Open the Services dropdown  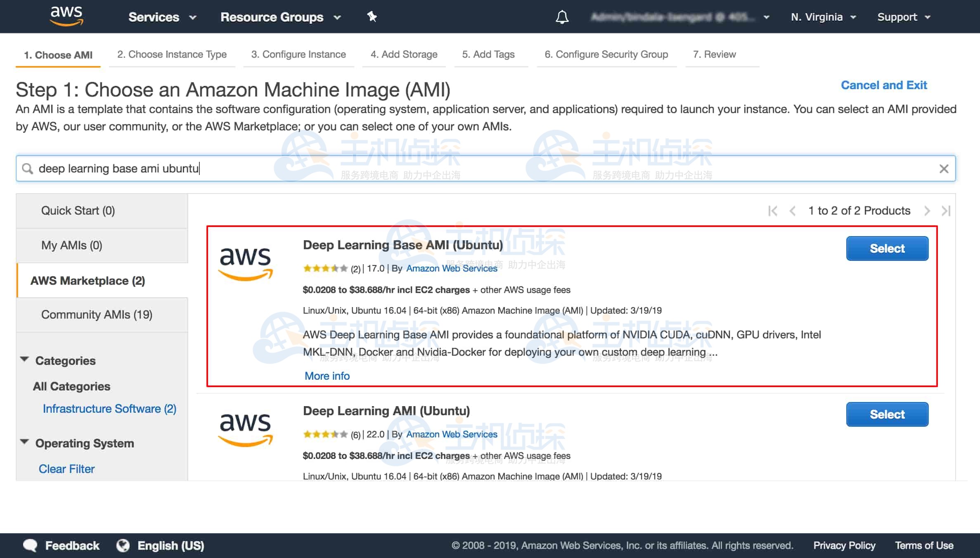162,17
